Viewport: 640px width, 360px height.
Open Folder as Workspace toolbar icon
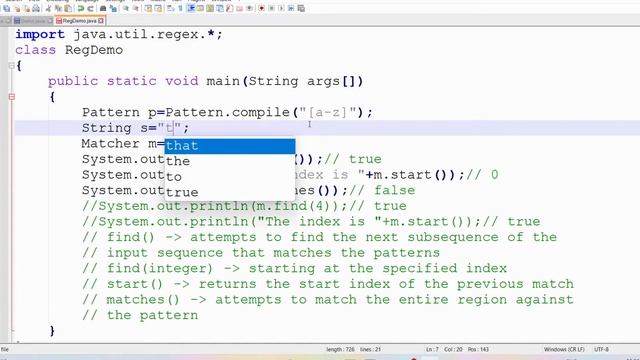point(240,9)
